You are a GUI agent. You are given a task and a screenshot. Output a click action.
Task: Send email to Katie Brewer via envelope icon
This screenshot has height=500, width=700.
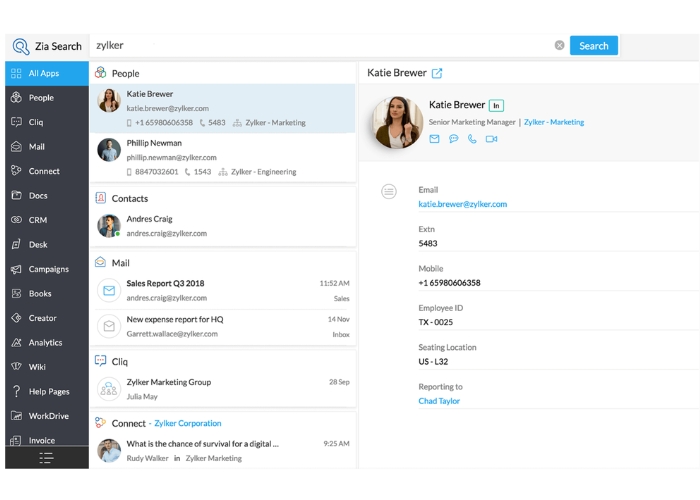434,139
